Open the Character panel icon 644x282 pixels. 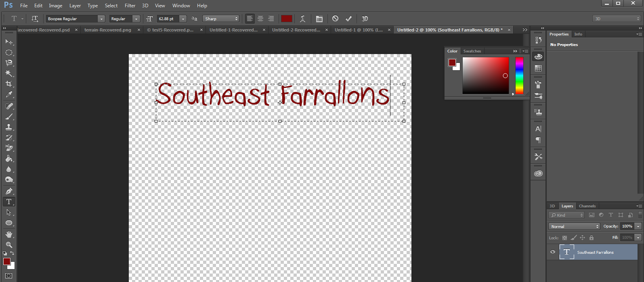pyautogui.click(x=538, y=129)
